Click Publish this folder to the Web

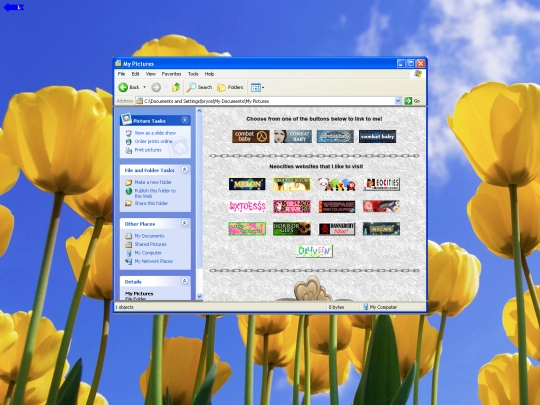[x=155, y=193]
